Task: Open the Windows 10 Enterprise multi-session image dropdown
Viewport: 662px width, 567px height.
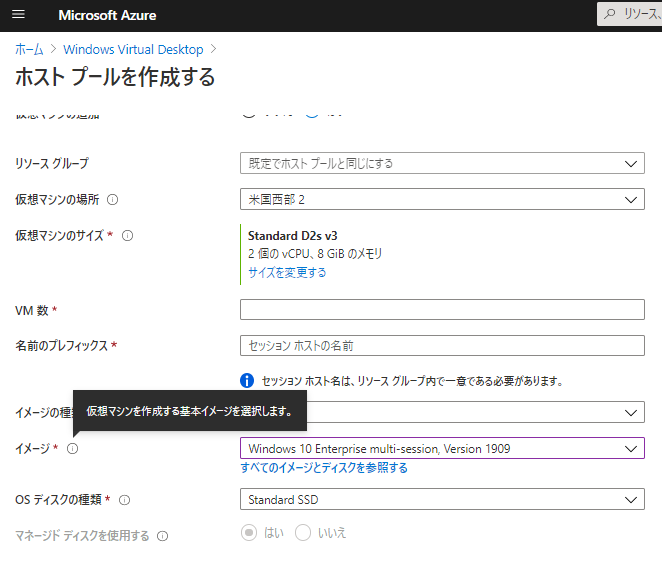Action: 442,448
